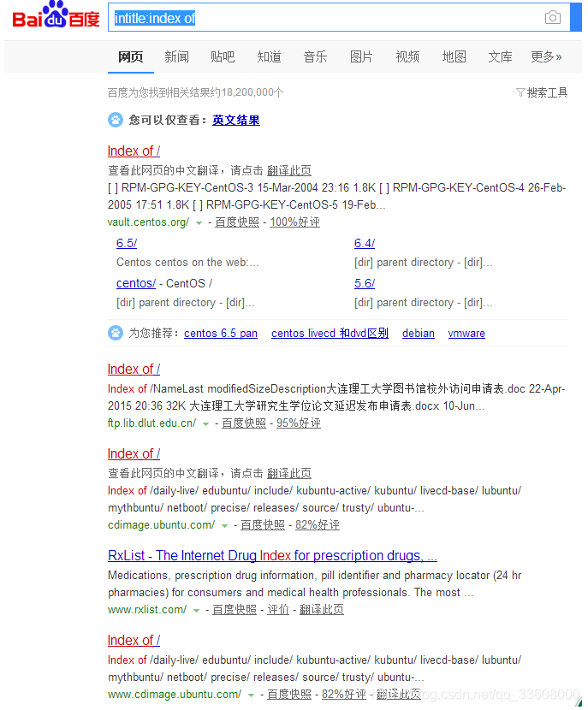
Task: Open 百度快照 for www.rxlist.com
Action: click(235, 610)
